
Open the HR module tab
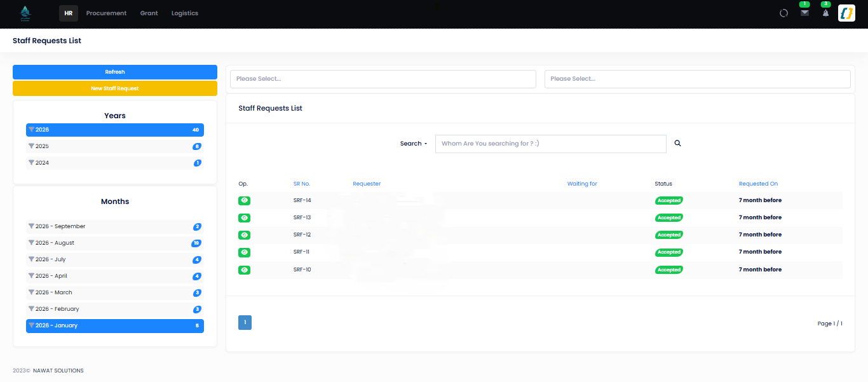coord(69,13)
